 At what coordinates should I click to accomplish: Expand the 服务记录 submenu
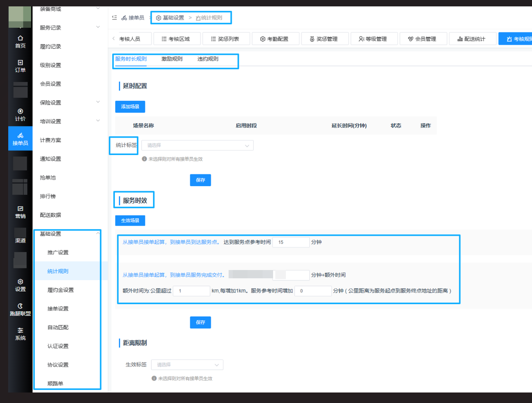click(98, 27)
